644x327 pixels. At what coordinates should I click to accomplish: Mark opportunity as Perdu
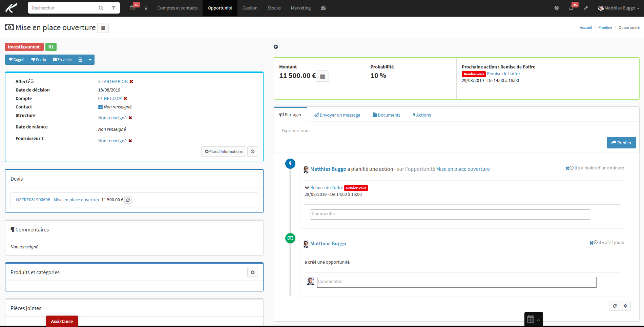[x=39, y=60]
